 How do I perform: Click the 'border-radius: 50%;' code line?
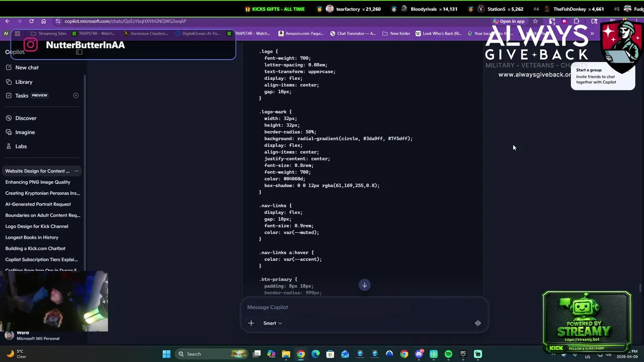[290, 132]
